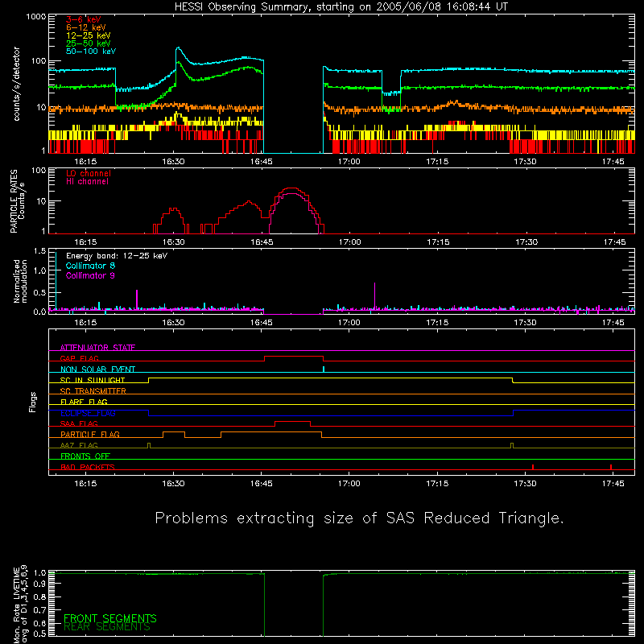Click the Flags axis label
The width and height of the screenshot is (644, 644).
pos(33,402)
